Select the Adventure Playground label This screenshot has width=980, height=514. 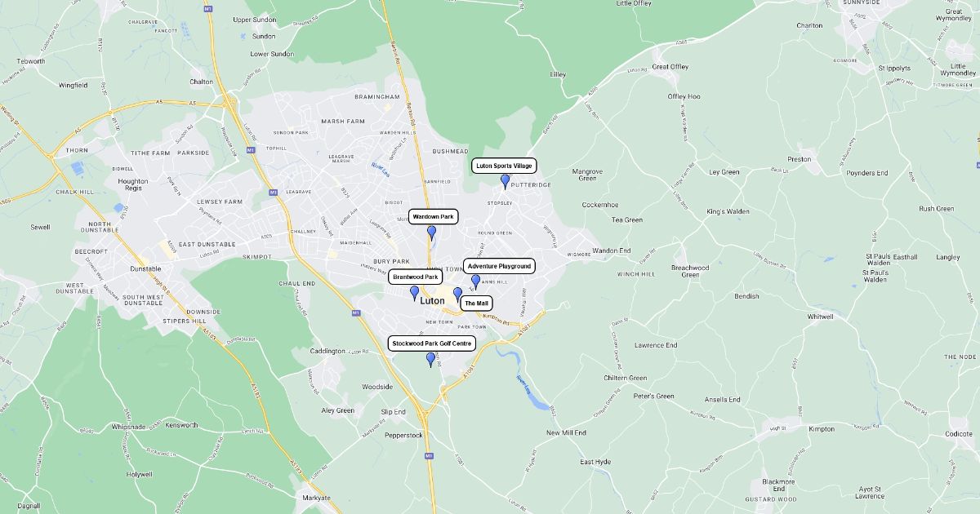pos(499,266)
